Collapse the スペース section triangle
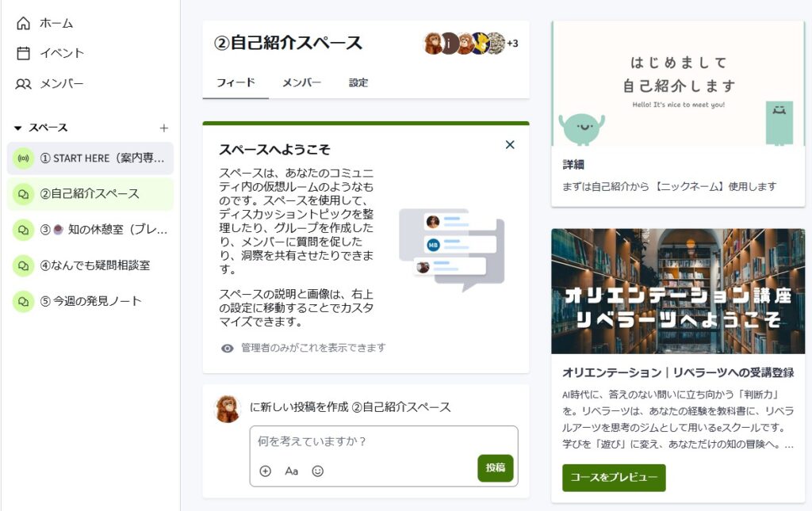The height and width of the screenshot is (511, 812). tap(17, 128)
